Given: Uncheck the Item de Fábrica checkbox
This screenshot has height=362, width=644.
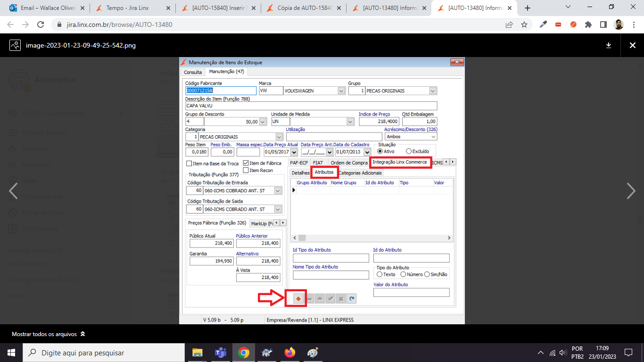Looking at the screenshot, I should (246, 163).
